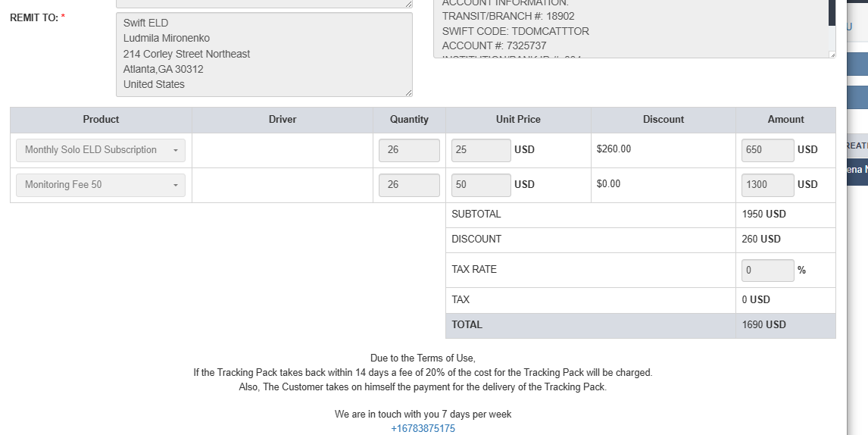Open the Monthly Solo ELD Subscription product dropdown
This screenshot has height=435, width=868.
coord(101,150)
